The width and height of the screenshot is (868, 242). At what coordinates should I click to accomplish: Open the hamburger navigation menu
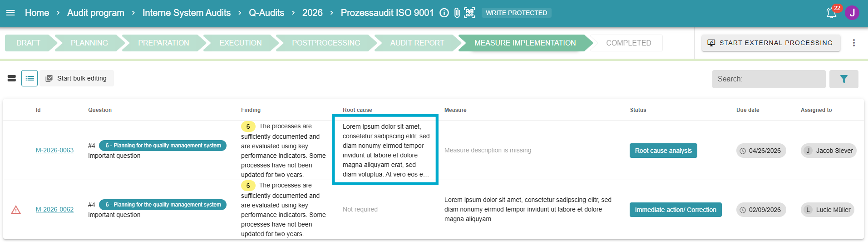pos(10,13)
